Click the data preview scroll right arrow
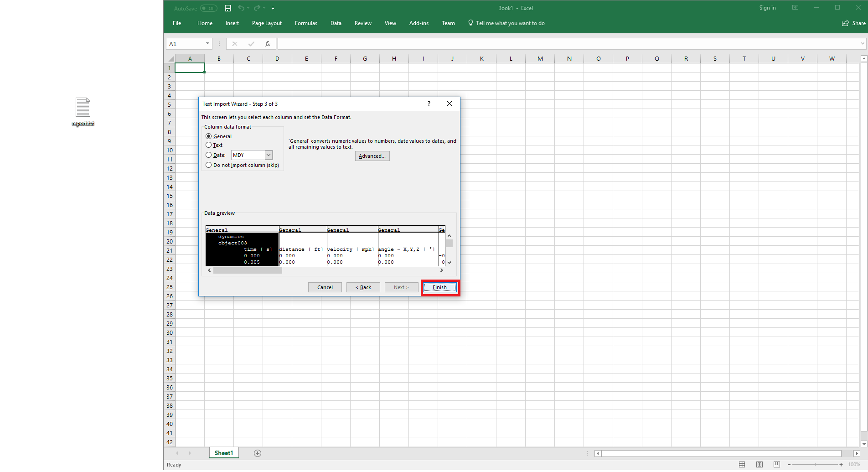Screen dimensions: 868x472 click(x=442, y=270)
